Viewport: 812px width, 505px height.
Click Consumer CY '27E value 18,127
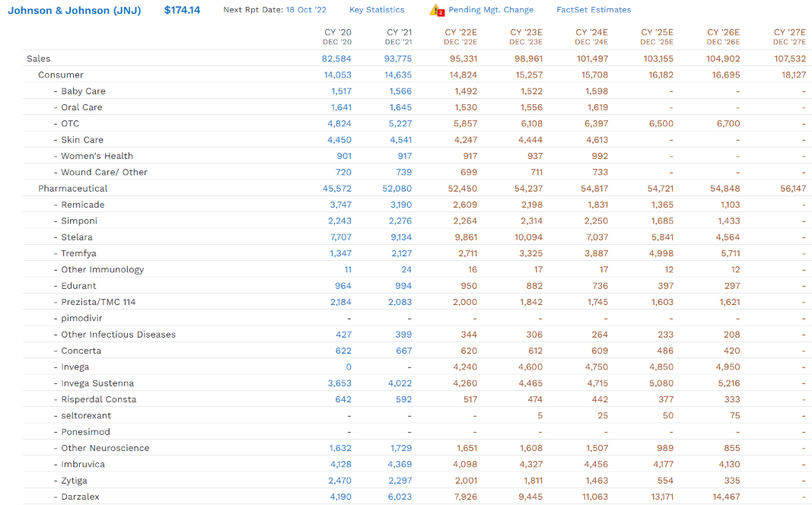point(794,75)
